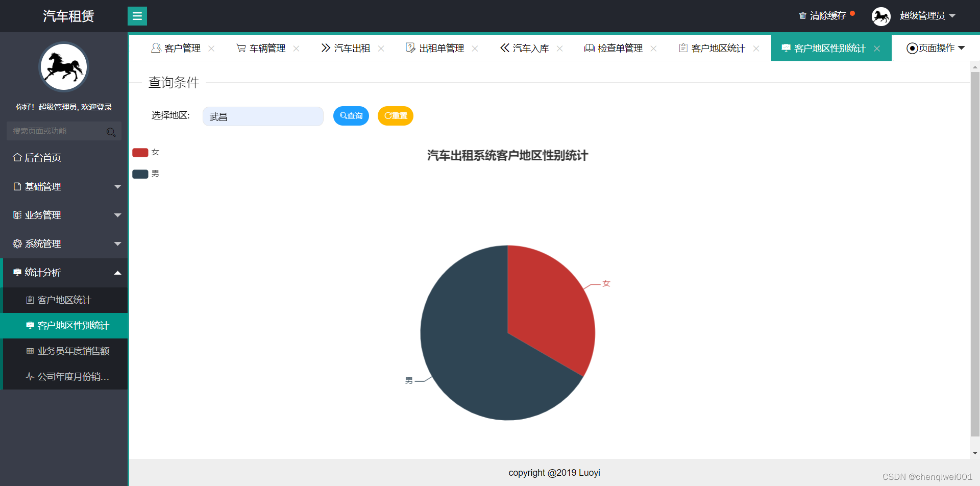The image size is (980, 486).
Task: Open 后台首页 via its home icon
Action: [17, 157]
